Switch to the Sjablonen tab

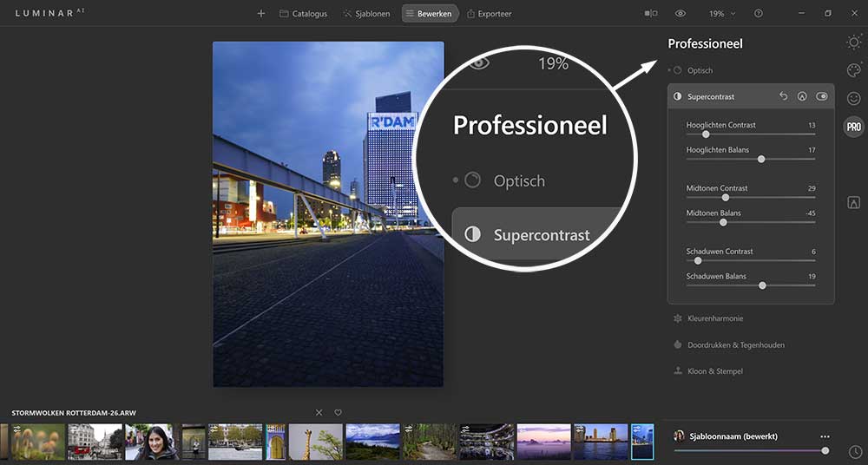366,13
